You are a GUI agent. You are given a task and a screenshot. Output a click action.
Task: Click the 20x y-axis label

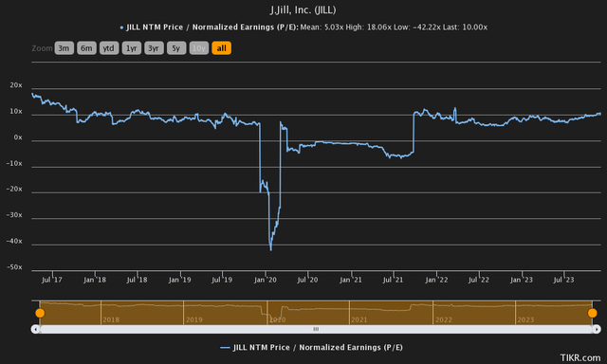(16, 85)
